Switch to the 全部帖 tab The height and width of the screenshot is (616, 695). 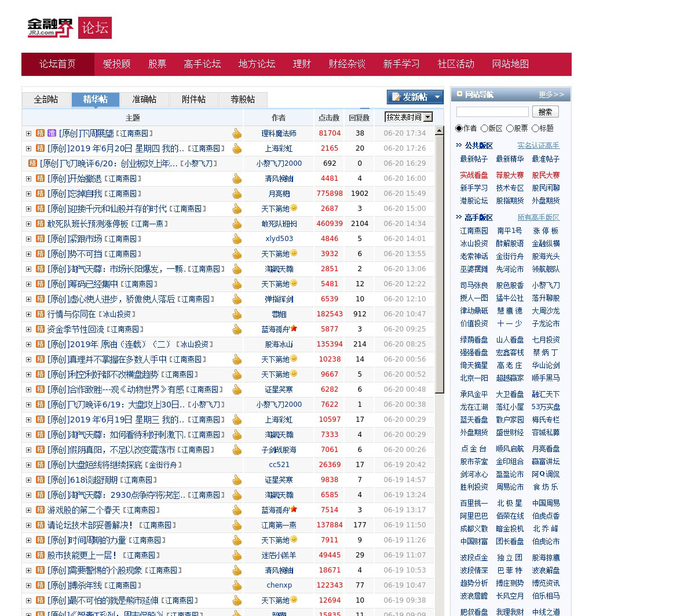click(46, 100)
